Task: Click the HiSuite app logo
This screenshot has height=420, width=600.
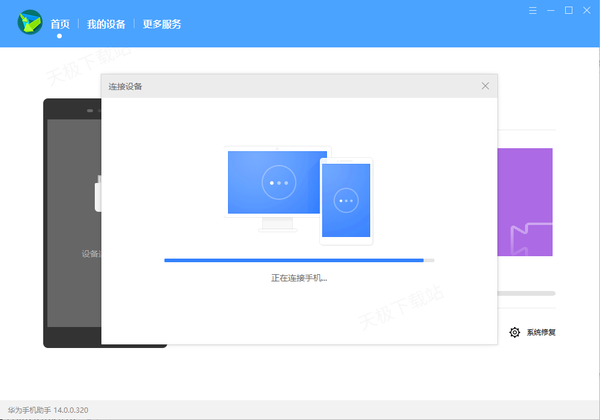Action: tap(28, 22)
